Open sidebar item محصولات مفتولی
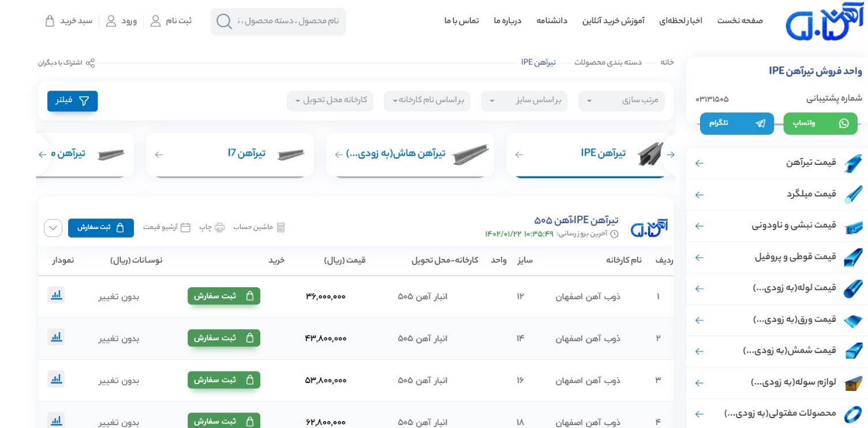868x428 pixels. click(777, 414)
